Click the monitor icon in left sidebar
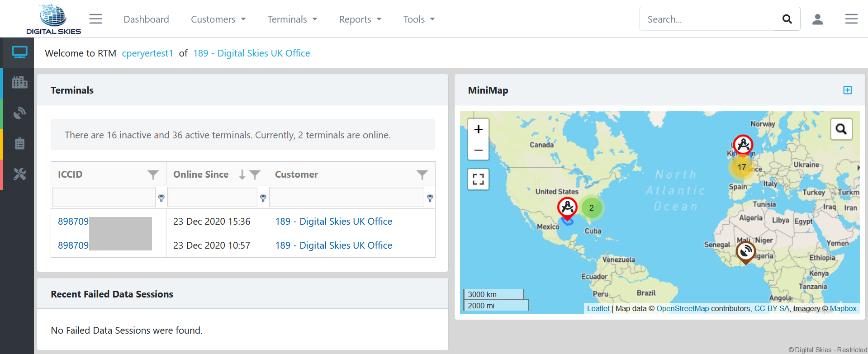This screenshot has width=868, height=354. click(x=19, y=52)
